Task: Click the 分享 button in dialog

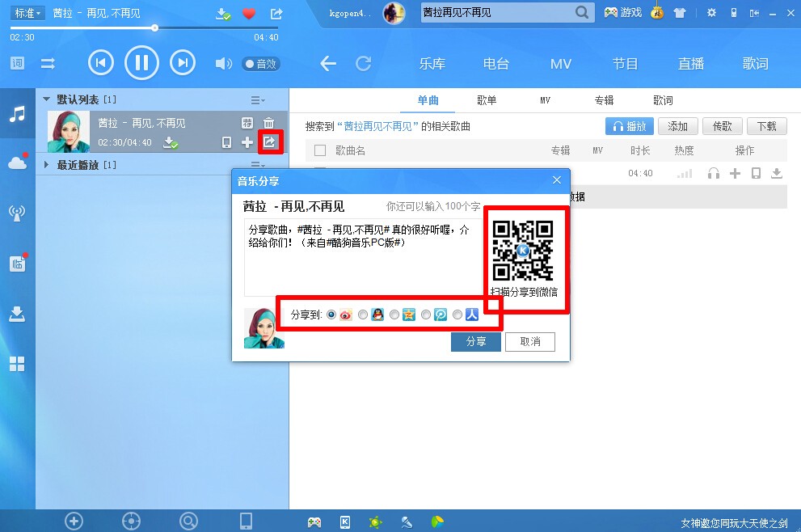Action: pos(475,341)
